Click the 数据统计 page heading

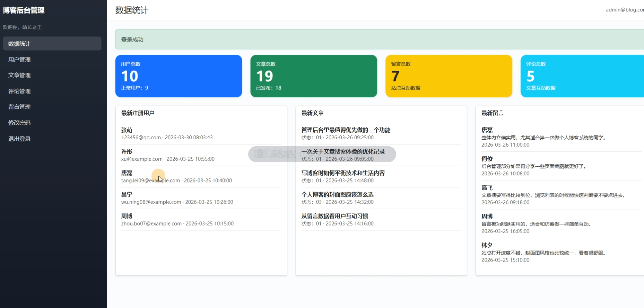pos(132,10)
